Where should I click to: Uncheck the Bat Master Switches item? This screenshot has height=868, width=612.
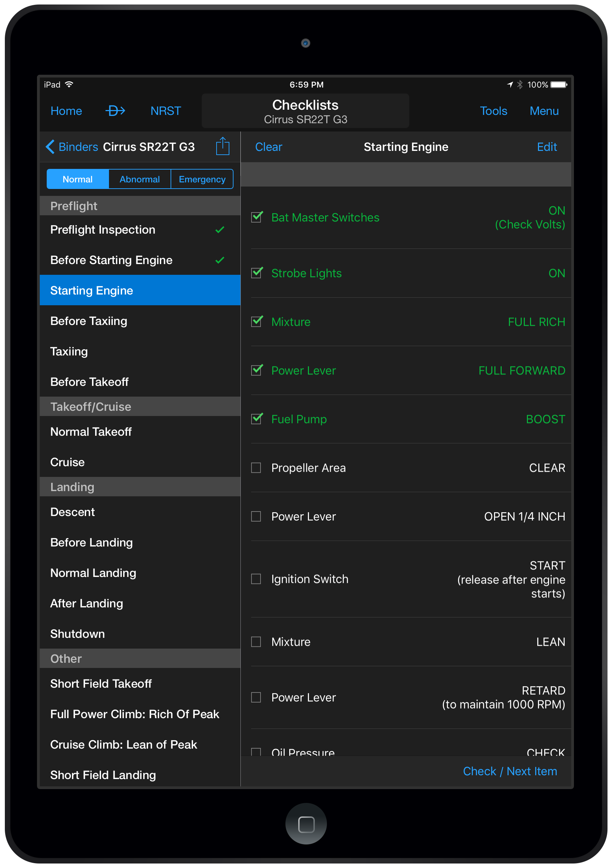[x=256, y=217]
